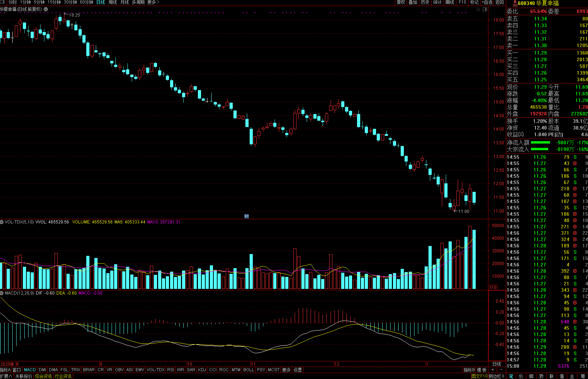Open the 综合资讯 tab

point(43,376)
